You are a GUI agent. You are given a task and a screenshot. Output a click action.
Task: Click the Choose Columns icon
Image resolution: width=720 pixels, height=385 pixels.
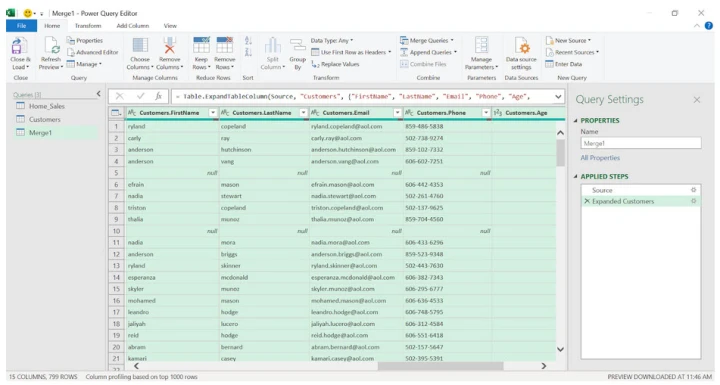tap(140, 45)
